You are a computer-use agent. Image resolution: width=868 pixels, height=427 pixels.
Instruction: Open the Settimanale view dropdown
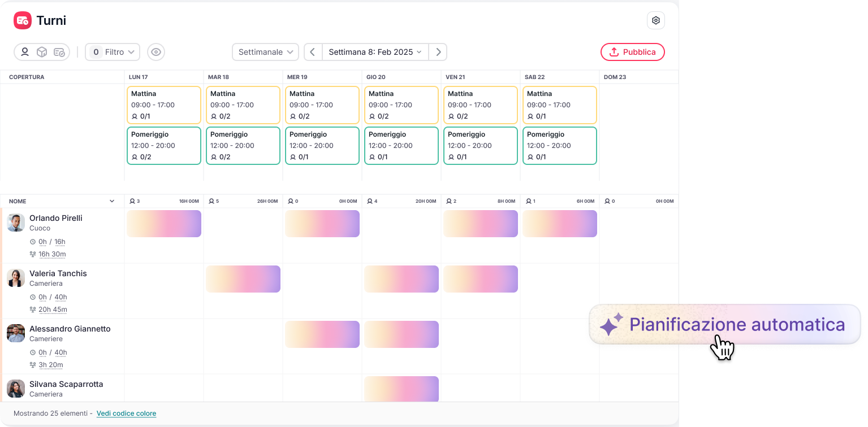(x=265, y=52)
